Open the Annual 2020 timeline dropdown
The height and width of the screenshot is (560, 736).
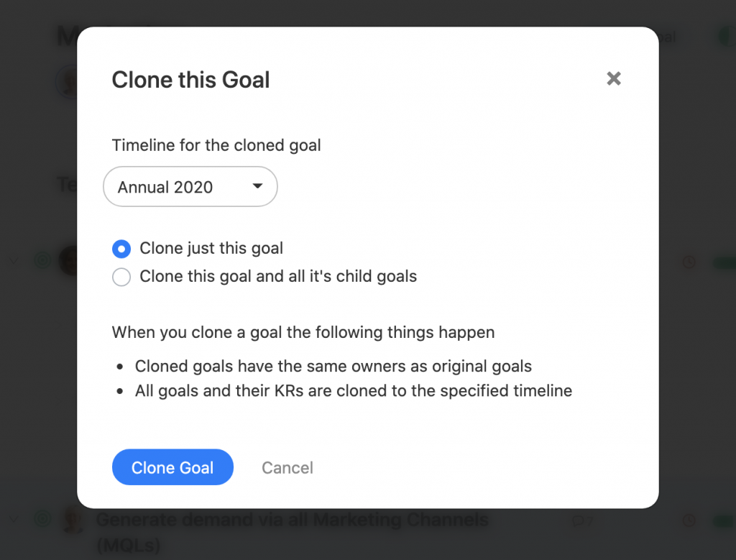pos(190,186)
